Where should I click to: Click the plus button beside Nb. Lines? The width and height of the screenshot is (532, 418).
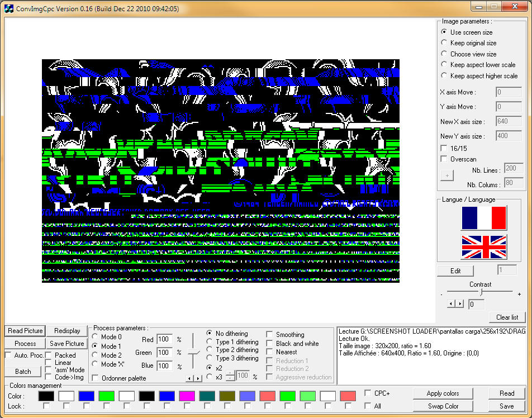click(447, 175)
